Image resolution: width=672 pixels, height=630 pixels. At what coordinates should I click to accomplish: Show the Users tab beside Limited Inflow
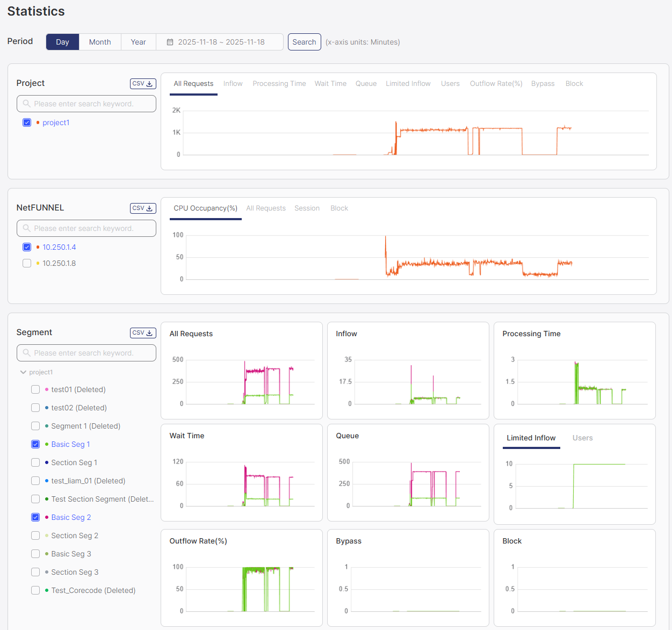pyautogui.click(x=582, y=438)
